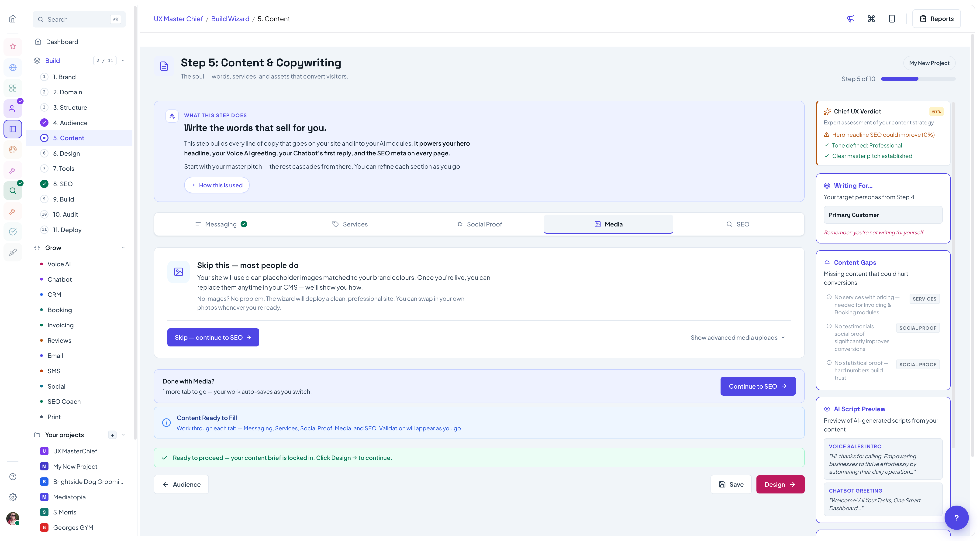Switch to the Messaging tab

[221, 224]
